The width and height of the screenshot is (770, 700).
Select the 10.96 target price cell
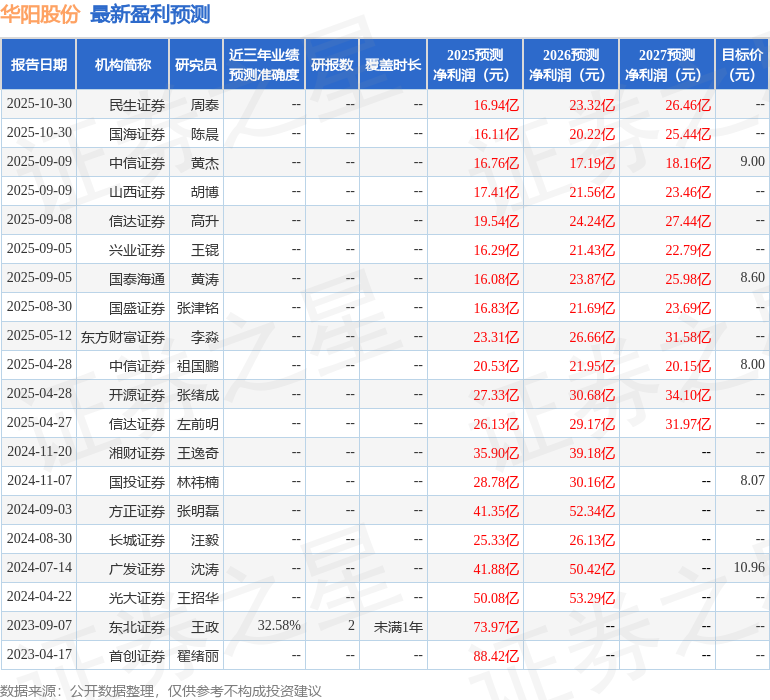[748, 568]
